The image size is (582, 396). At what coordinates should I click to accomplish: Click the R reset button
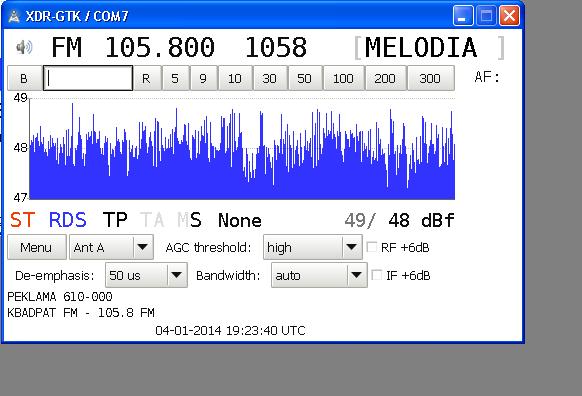pyautogui.click(x=147, y=78)
